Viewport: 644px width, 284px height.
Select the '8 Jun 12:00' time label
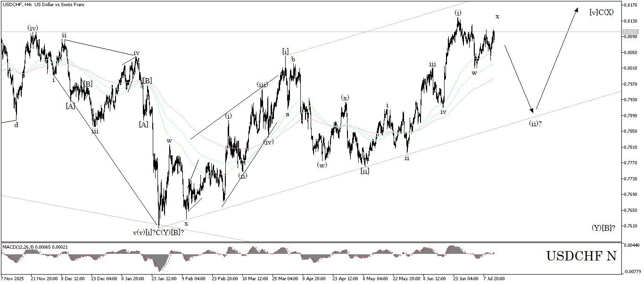(x=435, y=278)
